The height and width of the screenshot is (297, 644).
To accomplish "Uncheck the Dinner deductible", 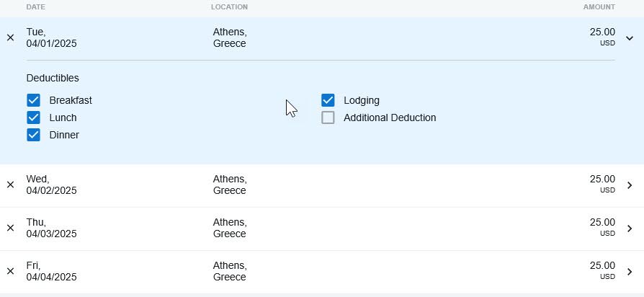I will (33, 135).
